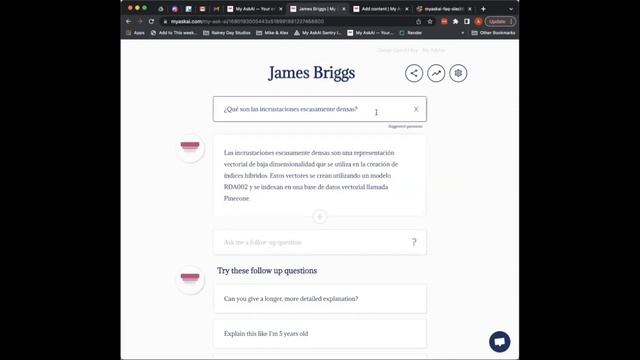Click the 'Suggested questions' link
This screenshot has width=640, height=360.
coord(405,127)
